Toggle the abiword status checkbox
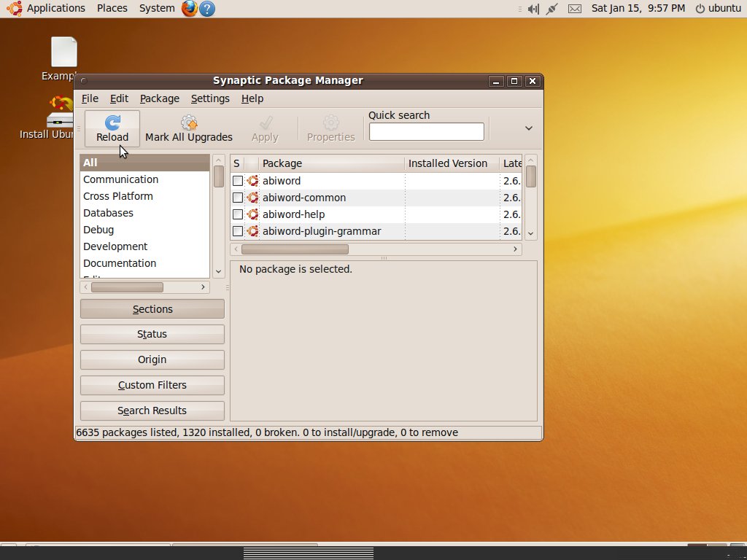This screenshot has width=747, height=560. (x=237, y=181)
